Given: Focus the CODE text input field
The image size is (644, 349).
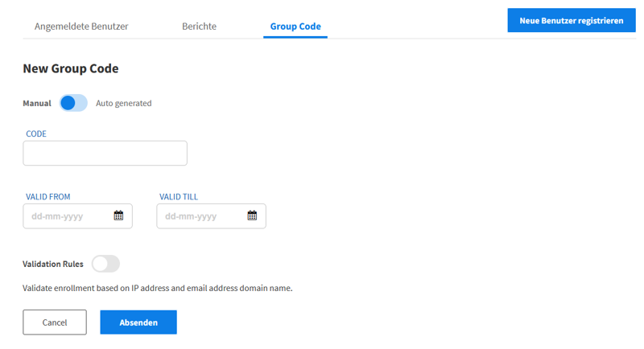Looking at the screenshot, I should [x=105, y=154].
